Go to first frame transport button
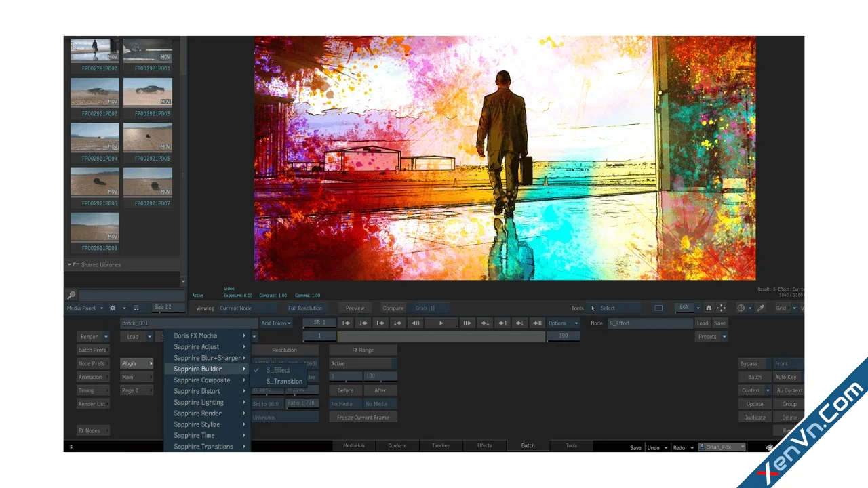Image resolution: width=868 pixels, height=488 pixels. (x=345, y=323)
